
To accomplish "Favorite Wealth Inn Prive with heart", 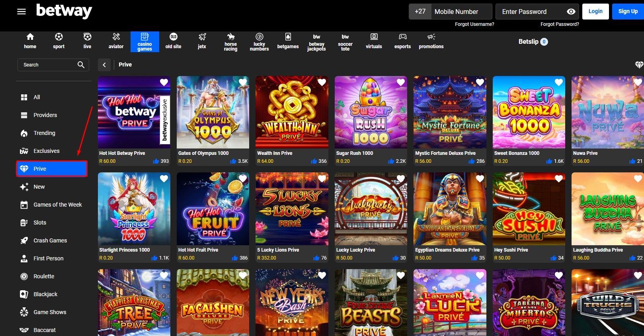I will 322,82.
